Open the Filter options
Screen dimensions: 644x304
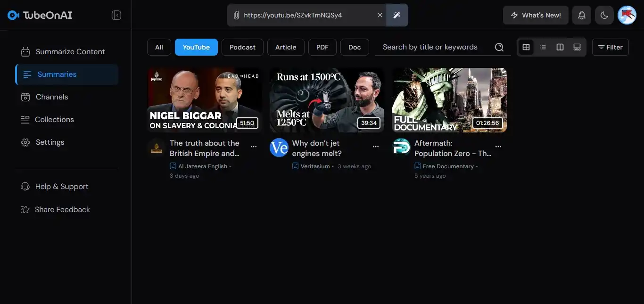click(x=610, y=47)
